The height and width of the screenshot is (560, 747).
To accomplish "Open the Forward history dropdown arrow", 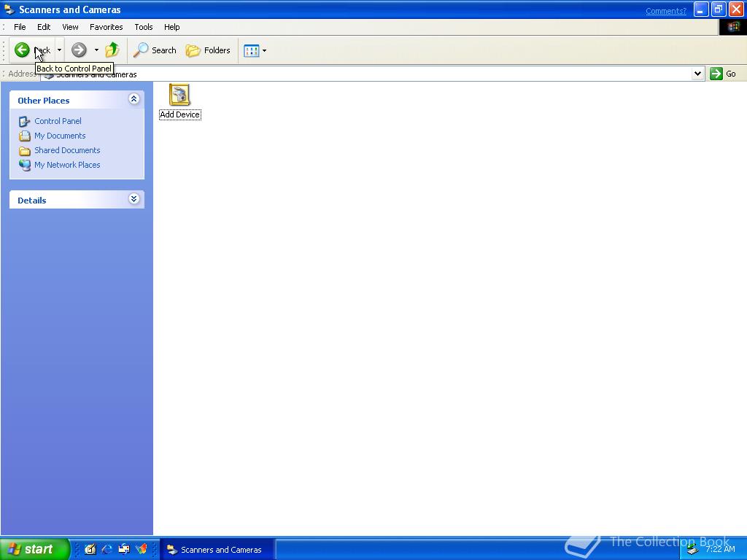I will pos(96,50).
